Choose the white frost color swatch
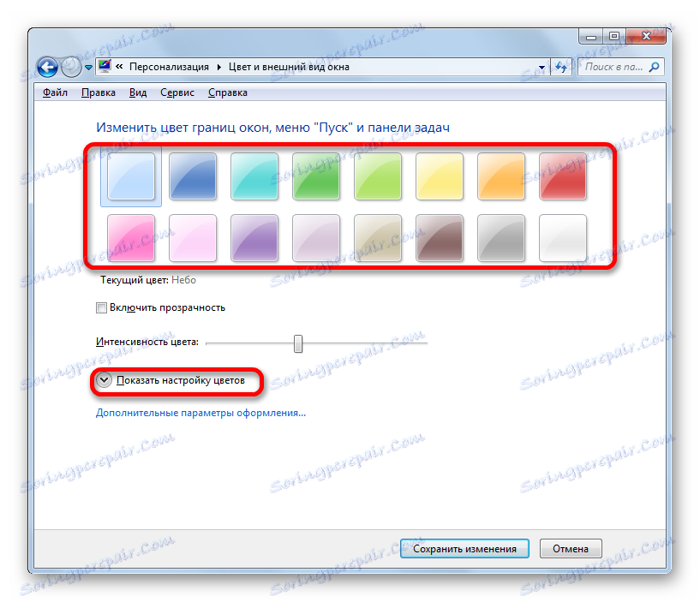The height and width of the screenshot is (602, 700). 563,237
